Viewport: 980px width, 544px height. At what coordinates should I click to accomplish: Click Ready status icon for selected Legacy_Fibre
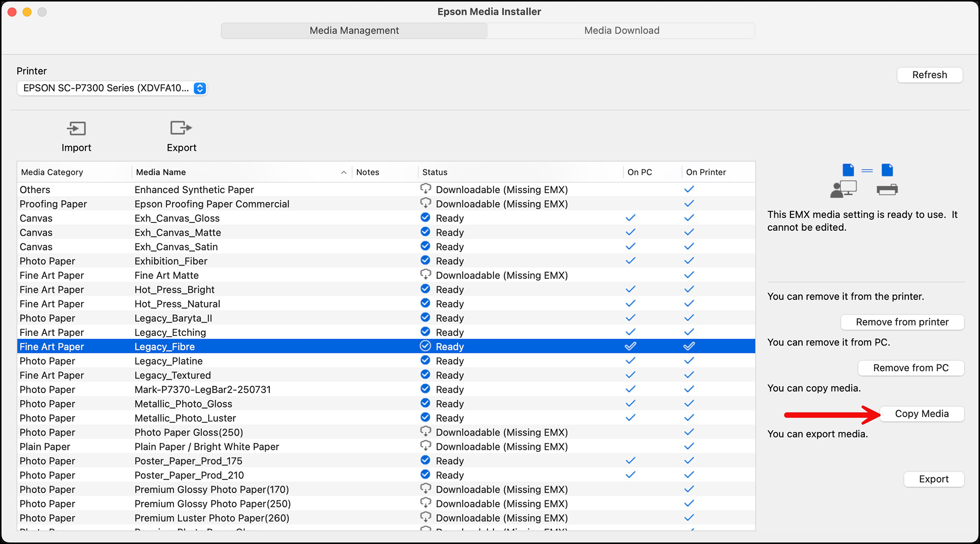click(425, 346)
